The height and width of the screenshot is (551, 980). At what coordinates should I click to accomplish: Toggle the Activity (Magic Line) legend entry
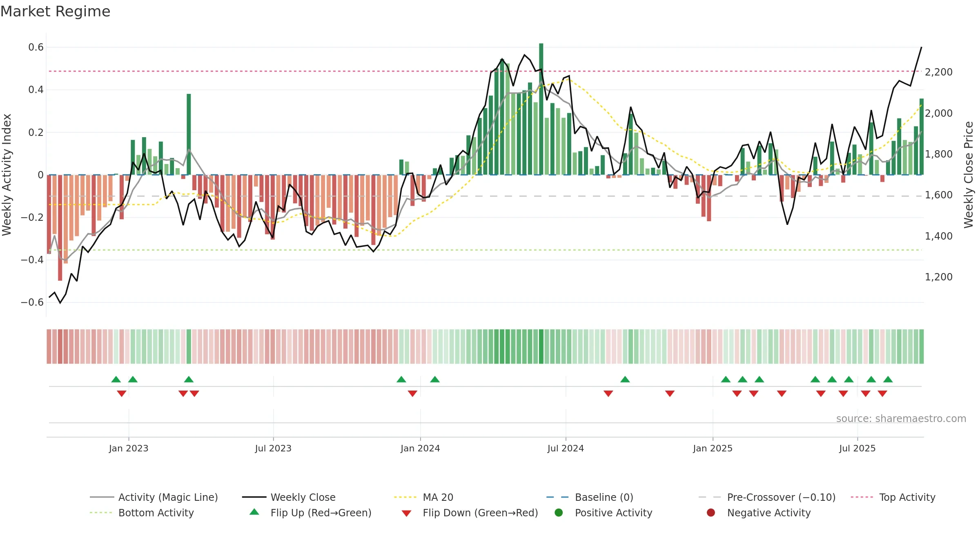tap(154, 497)
